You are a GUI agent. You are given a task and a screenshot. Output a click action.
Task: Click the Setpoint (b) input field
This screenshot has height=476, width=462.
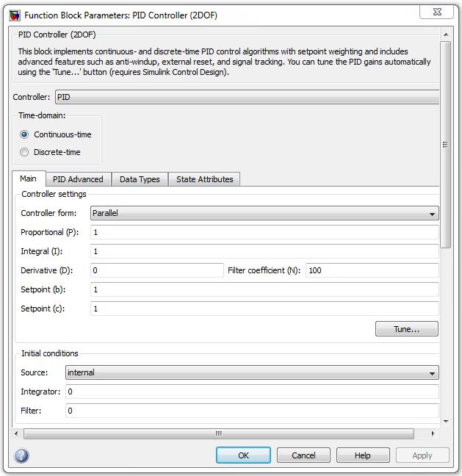(x=264, y=289)
